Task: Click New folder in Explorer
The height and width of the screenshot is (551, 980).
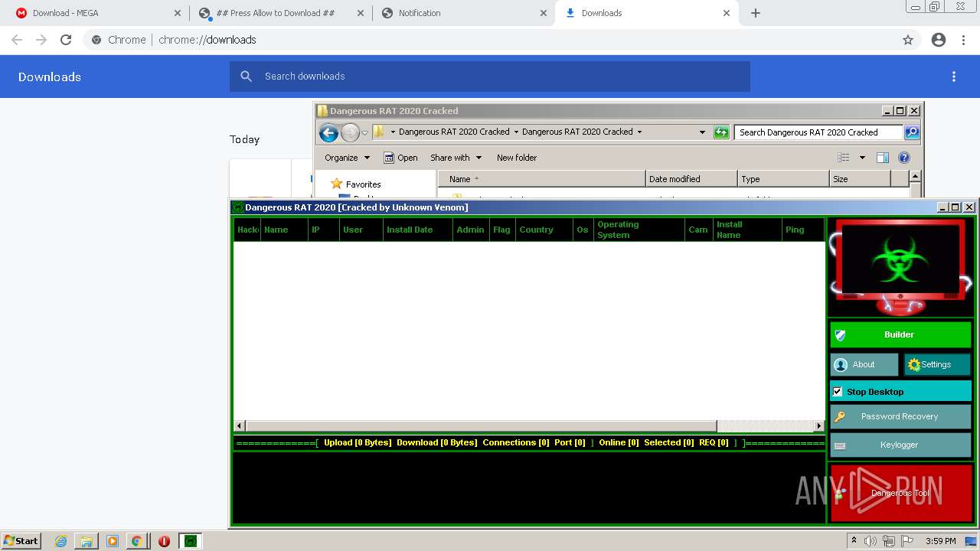Action: [x=517, y=158]
